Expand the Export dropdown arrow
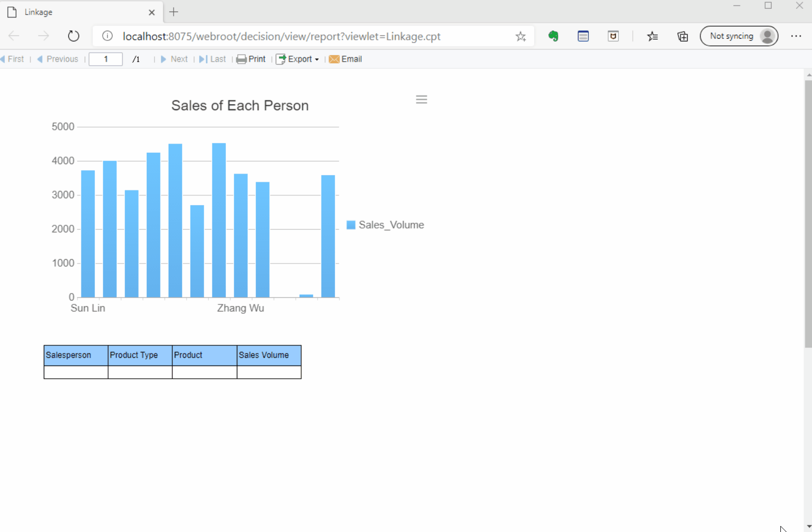This screenshot has width=812, height=532. coord(317,59)
